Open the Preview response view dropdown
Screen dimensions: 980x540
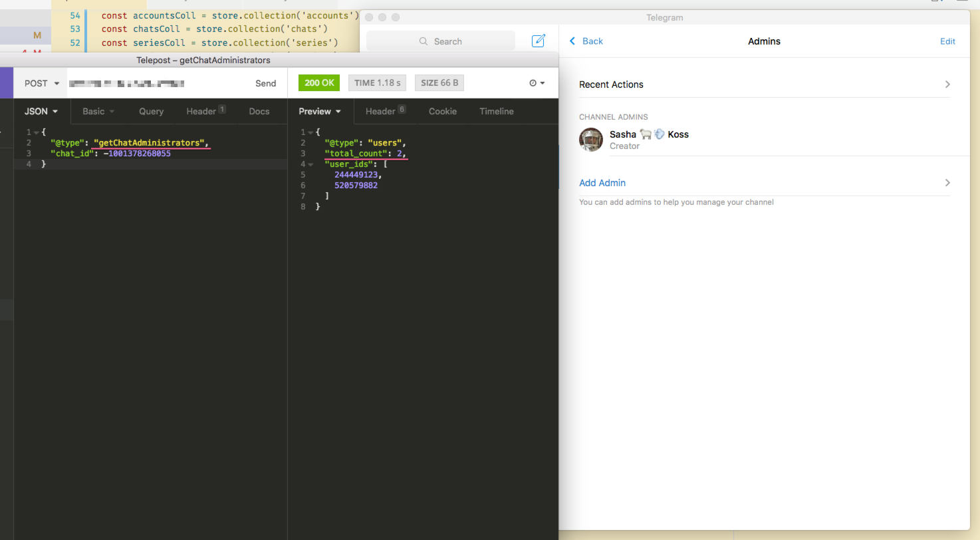click(320, 111)
